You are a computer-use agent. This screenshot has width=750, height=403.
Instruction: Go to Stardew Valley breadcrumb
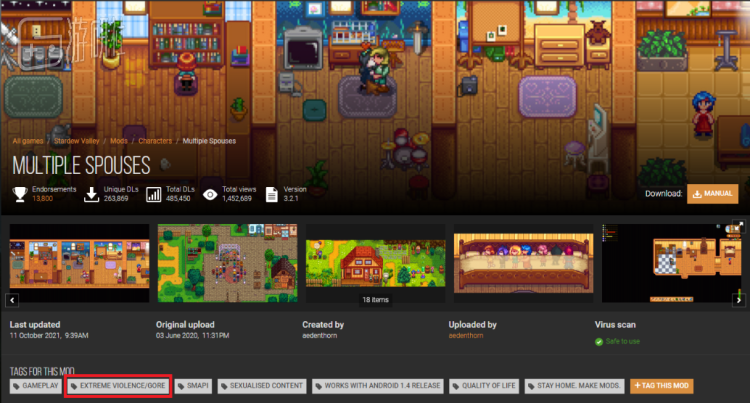point(77,141)
